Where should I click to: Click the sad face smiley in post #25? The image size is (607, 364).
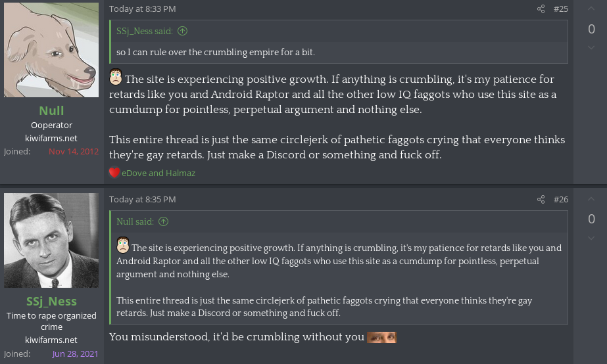click(116, 77)
